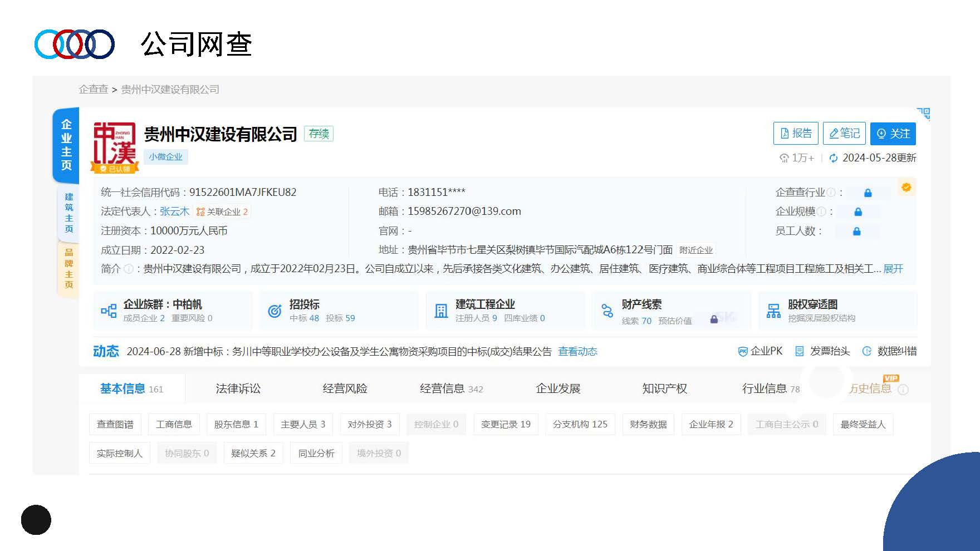Select 工商信息 sub-tab
The image size is (980, 551).
click(174, 424)
